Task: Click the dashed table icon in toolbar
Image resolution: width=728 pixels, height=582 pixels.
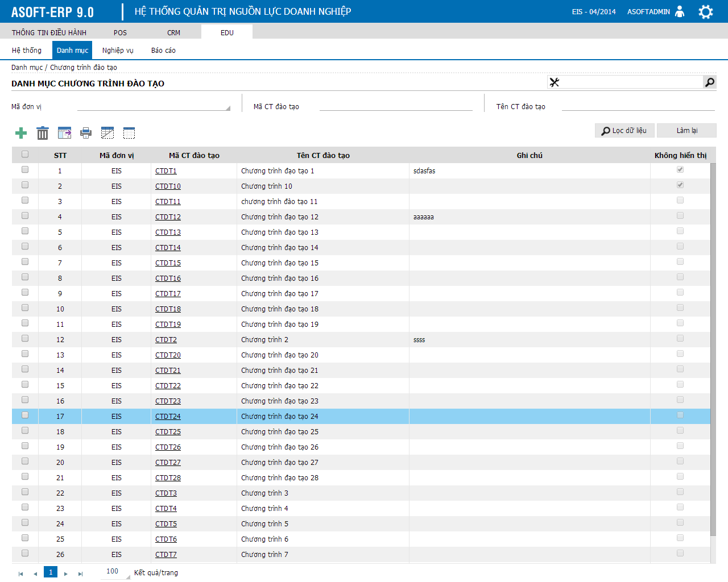Action: 129,133
